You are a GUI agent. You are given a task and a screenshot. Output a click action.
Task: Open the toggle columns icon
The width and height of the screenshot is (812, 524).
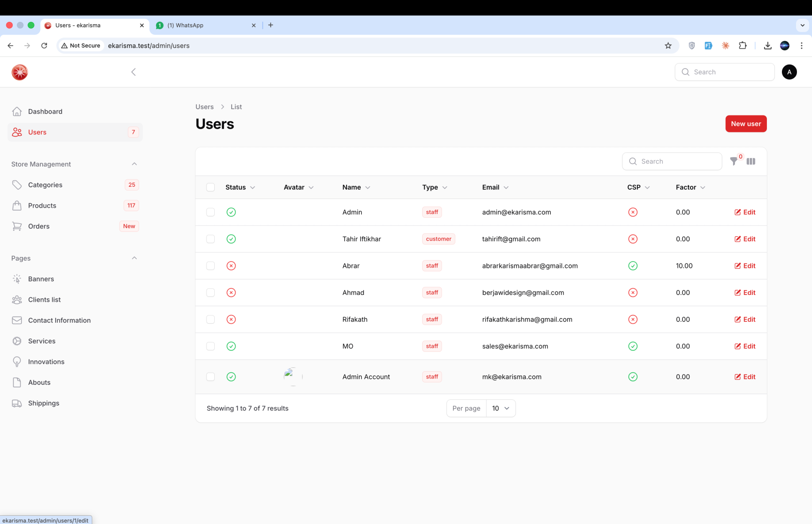pos(751,162)
